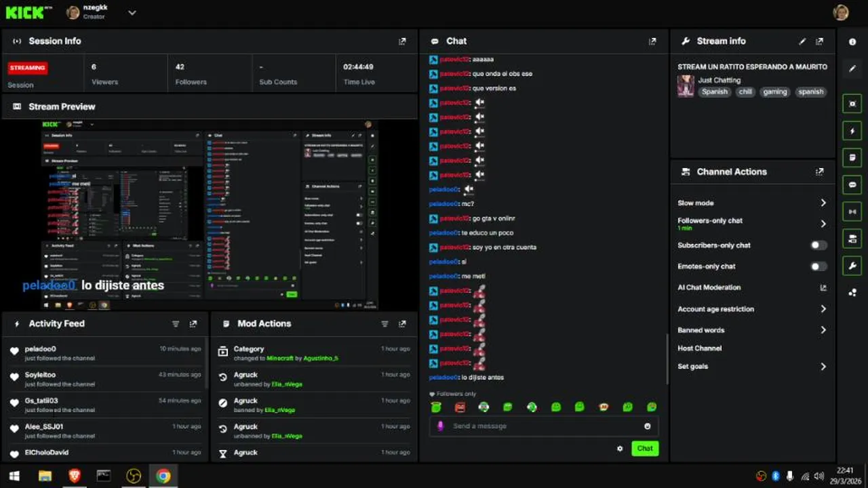Select the red angry face emote
The image size is (868, 488).
pyautogui.click(x=460, y=407)
